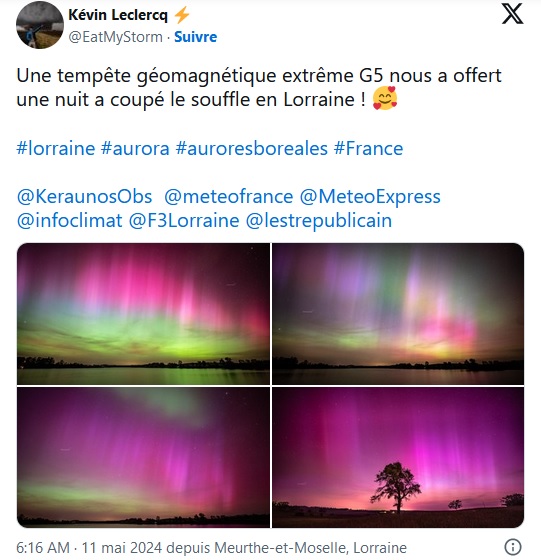Open the Kévin Leclercq display name
Viewport: 541px width, 560px height.
tap(118, 15)
